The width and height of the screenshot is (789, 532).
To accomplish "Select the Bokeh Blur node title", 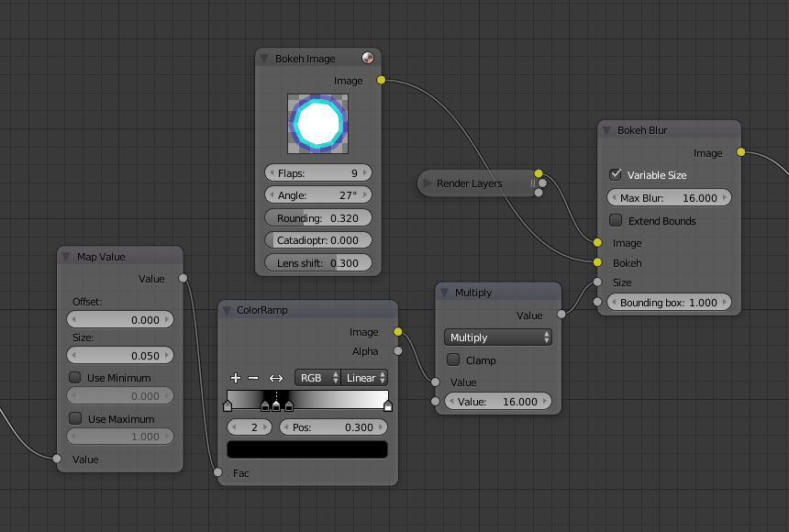I will pyautogui.click(x=642, y=130).
